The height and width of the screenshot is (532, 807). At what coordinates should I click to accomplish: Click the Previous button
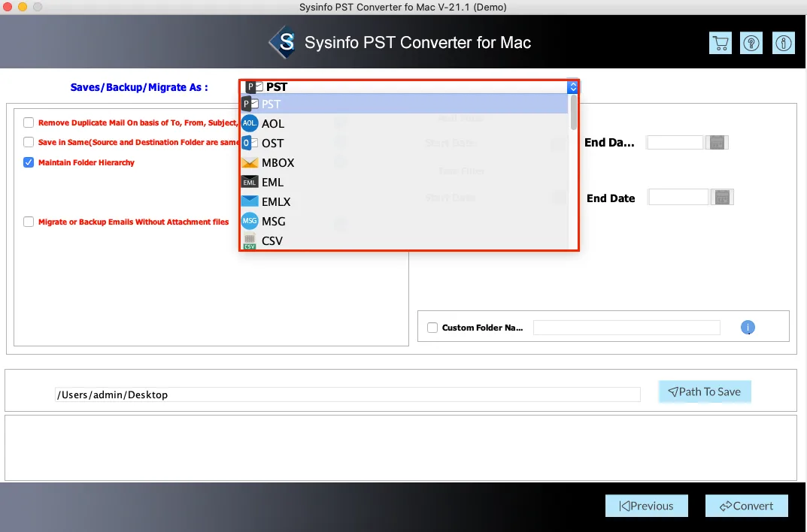point(646,506)
